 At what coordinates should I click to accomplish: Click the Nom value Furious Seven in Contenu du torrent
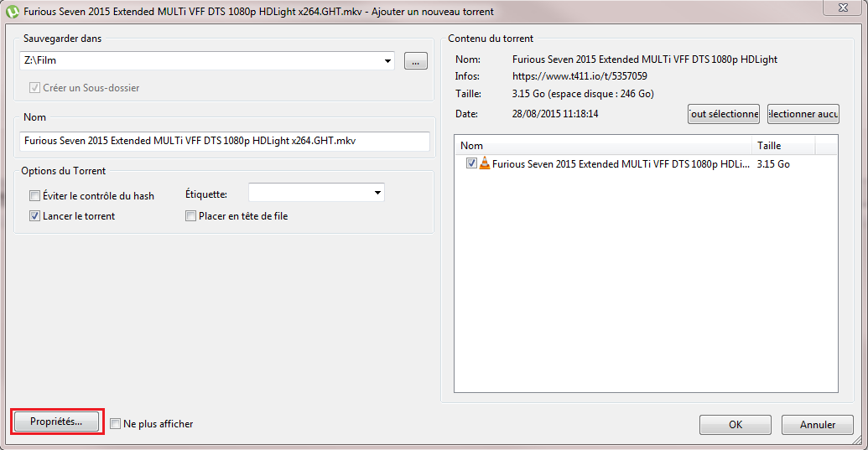coord(645,59)
